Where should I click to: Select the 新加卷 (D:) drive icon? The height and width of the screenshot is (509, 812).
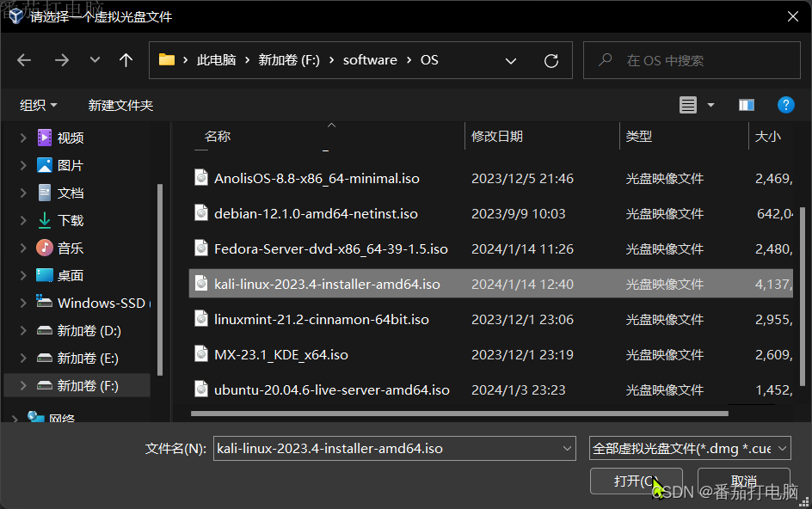[x=45, y=330]
